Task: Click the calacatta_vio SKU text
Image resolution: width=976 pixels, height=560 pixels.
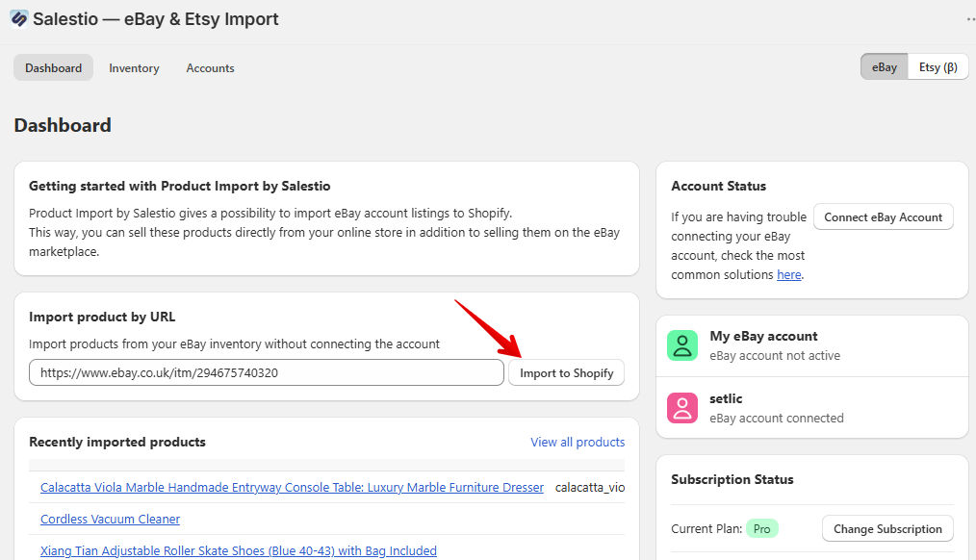Action: pyautogui.click(x=589, y=487)
